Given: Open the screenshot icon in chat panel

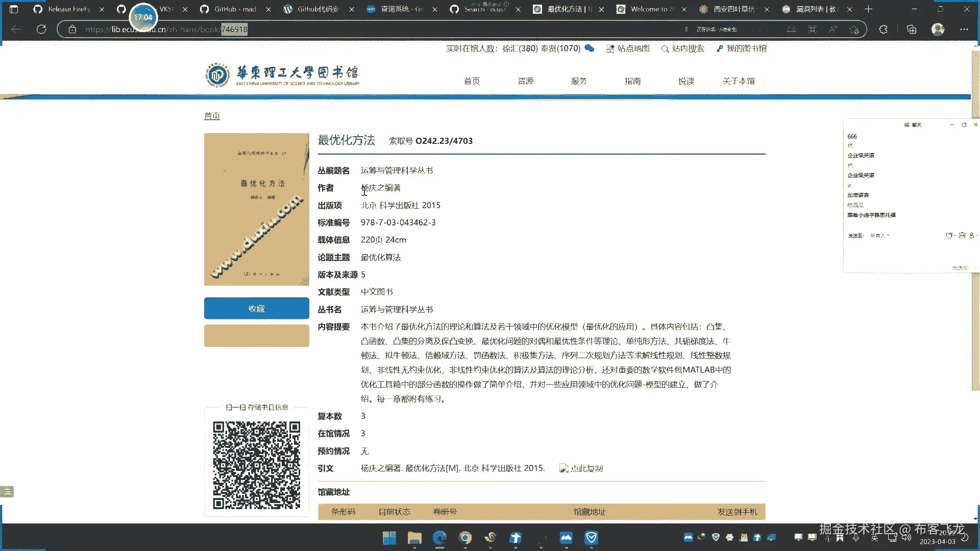Looking at the screenshot, I should [x=962, y=235].
